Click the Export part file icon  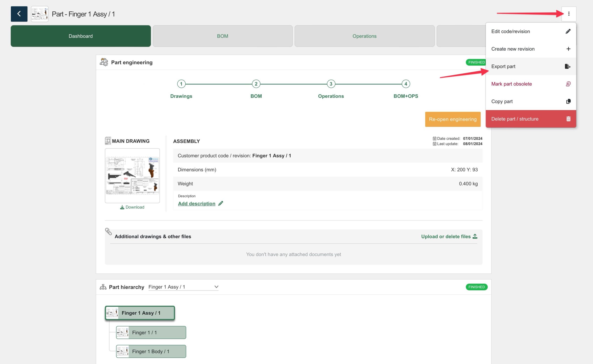pos(568,66)
